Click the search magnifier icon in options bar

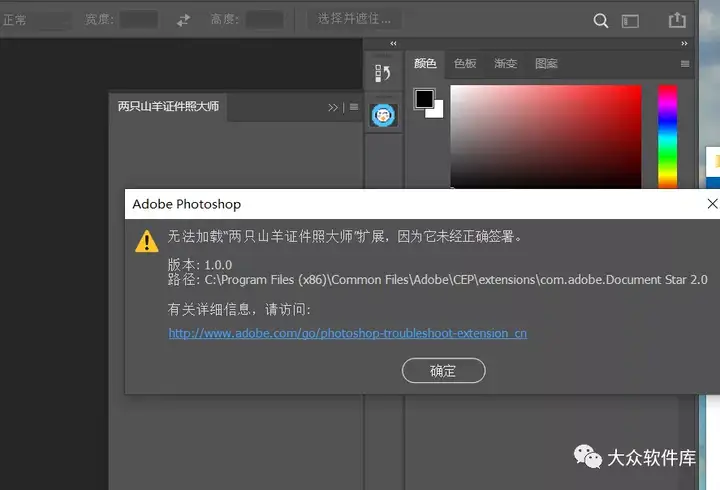pyautogui.click(x=601, y=21)
